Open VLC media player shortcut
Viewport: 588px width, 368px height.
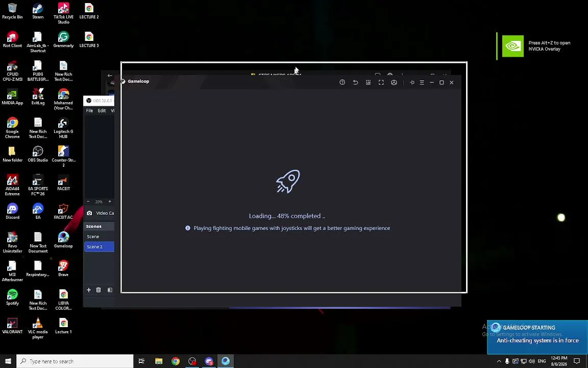pyautogui.click(x=38, y=328)
